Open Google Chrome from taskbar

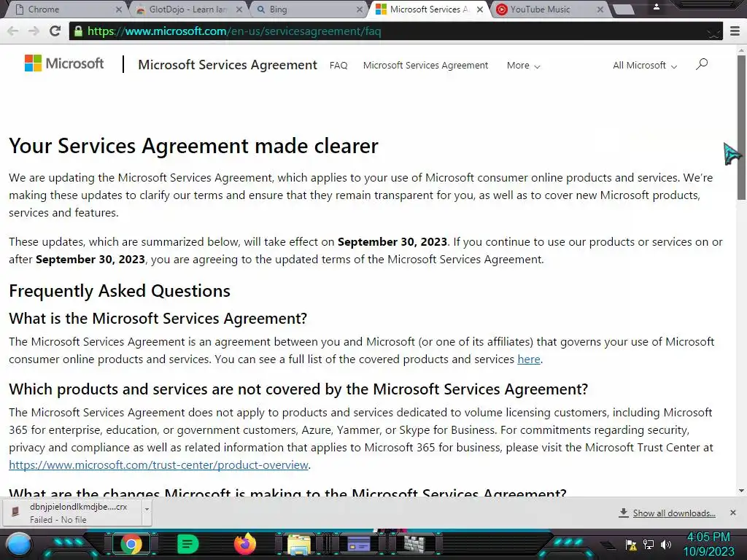click(x=131, y=544)
